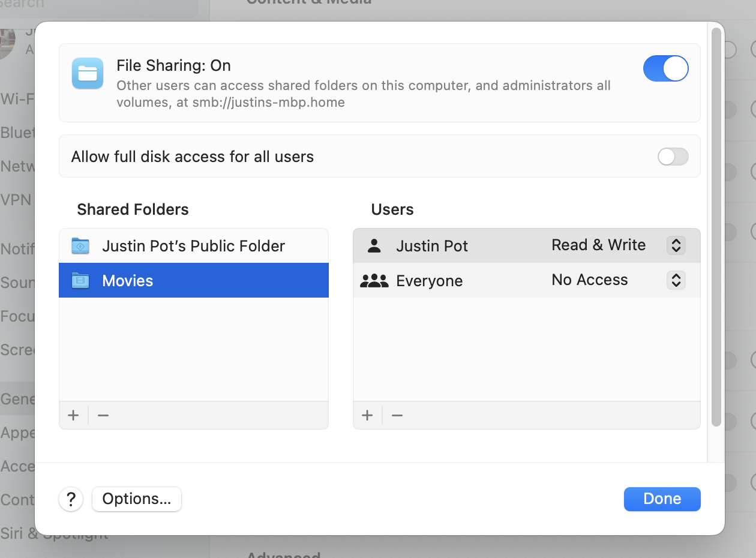Add a user with plus button
Viewport: 756px width, 558px height.
click(x=368, y=415)
